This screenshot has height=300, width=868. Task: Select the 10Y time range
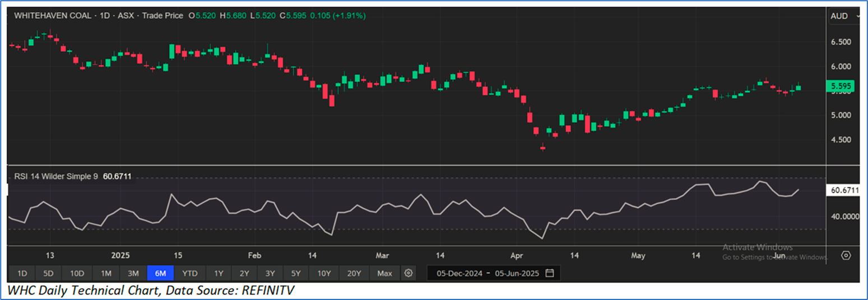click(324, 273)
